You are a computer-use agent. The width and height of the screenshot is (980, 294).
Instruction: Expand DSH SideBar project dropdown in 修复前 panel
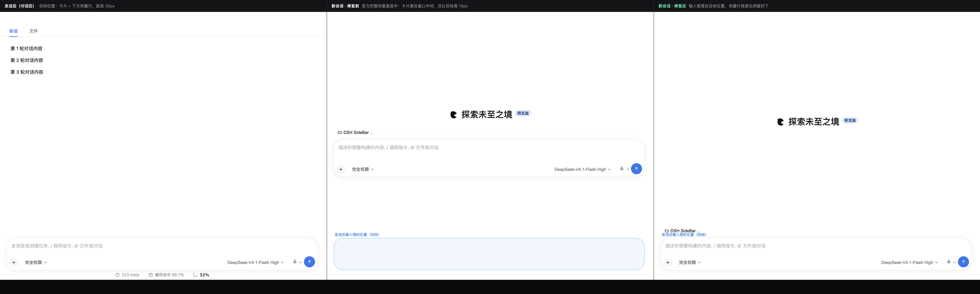click(371, 133)
